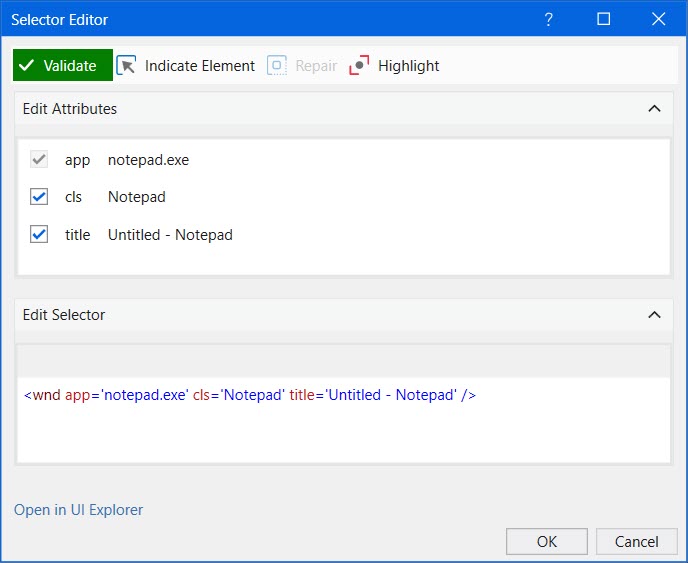Click the Highlight label in the toolbar
The height and width of the screenshot is (563, 688).
(x=408, y=66)
